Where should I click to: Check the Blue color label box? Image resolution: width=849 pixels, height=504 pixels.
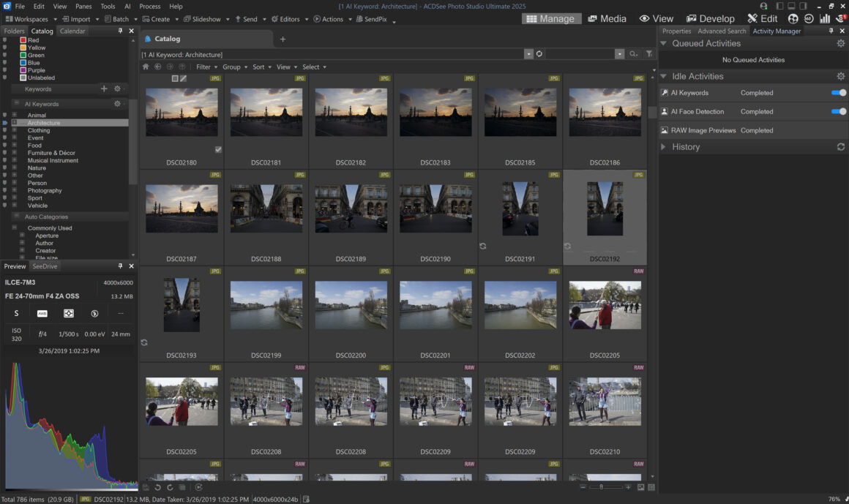[x=23, y=63]
